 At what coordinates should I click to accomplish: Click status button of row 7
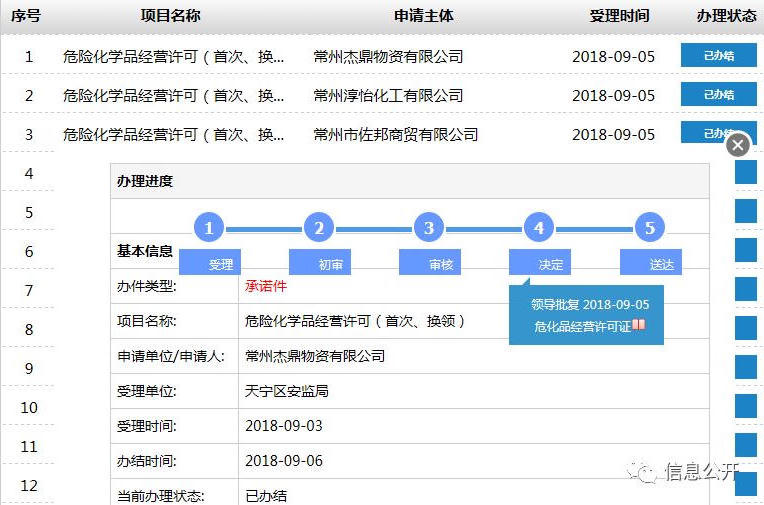745,289
